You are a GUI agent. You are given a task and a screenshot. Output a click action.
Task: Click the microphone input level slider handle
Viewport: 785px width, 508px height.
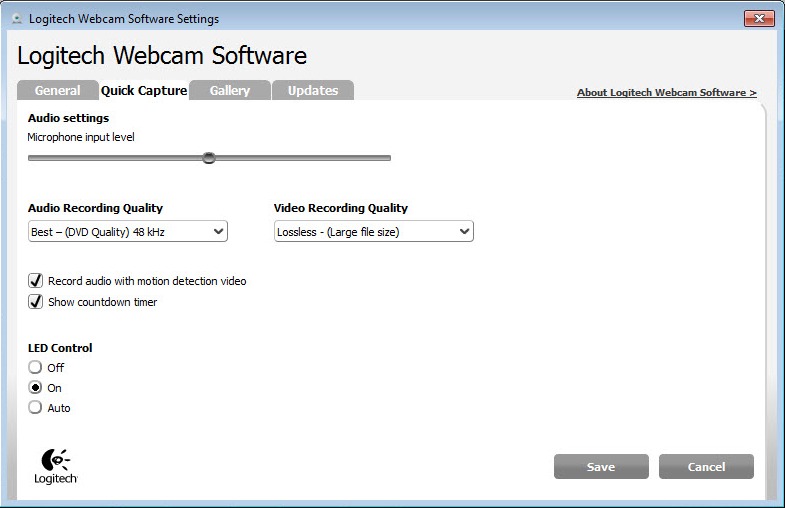tap(209, 157)
